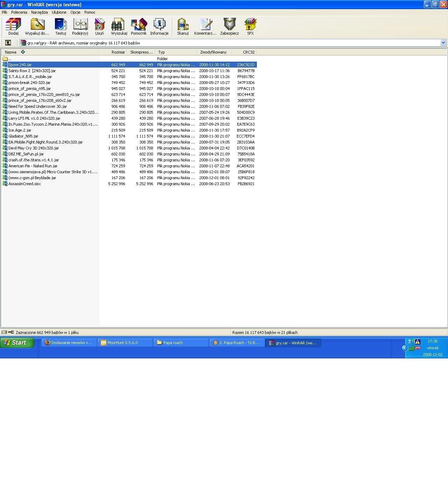Sort by the Rozmiar column header
Screen dimensions: 448x490
pyautogui.click(x=118, y=52)
